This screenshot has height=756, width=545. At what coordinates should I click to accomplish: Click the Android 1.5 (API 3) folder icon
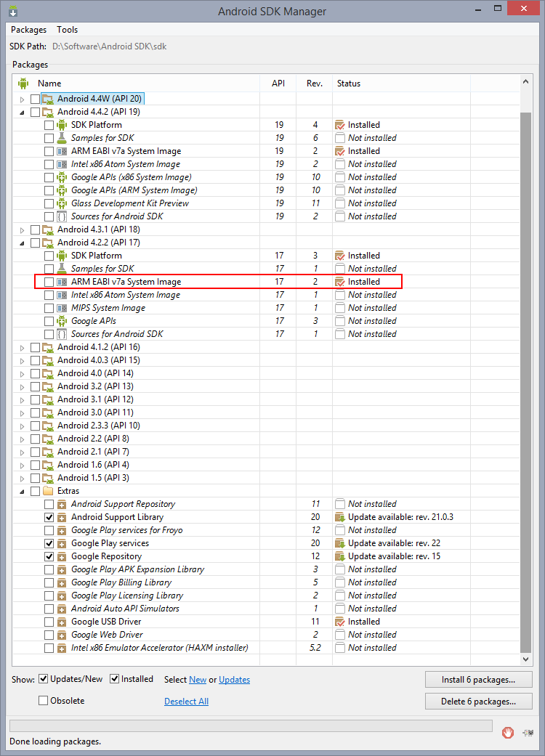point(48,478)
